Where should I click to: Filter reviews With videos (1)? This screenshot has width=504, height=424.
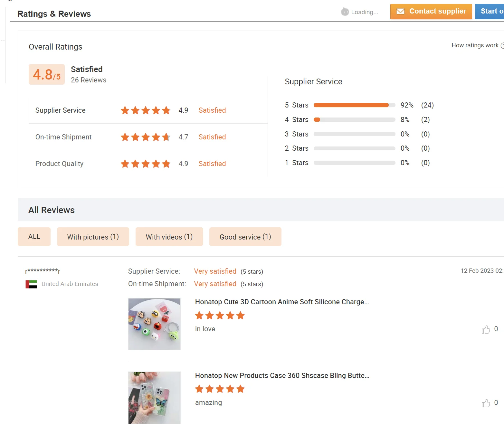pyautogui.click(x=169, y=237)
